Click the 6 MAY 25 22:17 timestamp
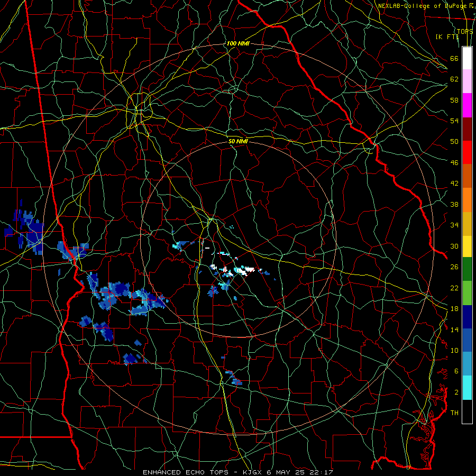The height and width of the screenshot is (476, 476). click(300, 472)
